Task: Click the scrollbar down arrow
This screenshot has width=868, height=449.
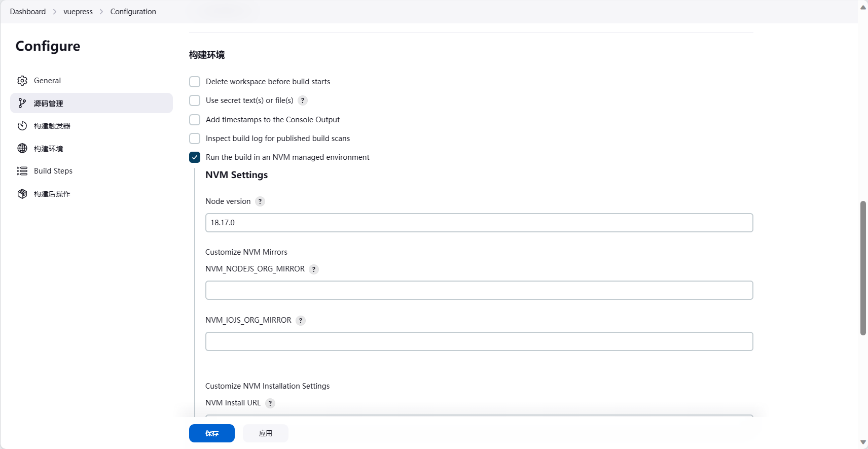Action: 863,442
